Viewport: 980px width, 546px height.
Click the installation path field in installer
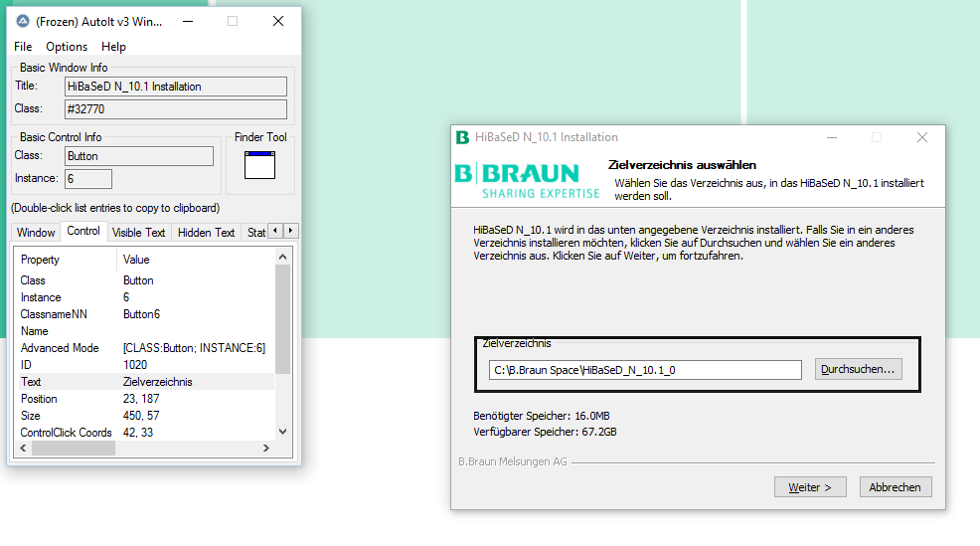tap(645, 370)
